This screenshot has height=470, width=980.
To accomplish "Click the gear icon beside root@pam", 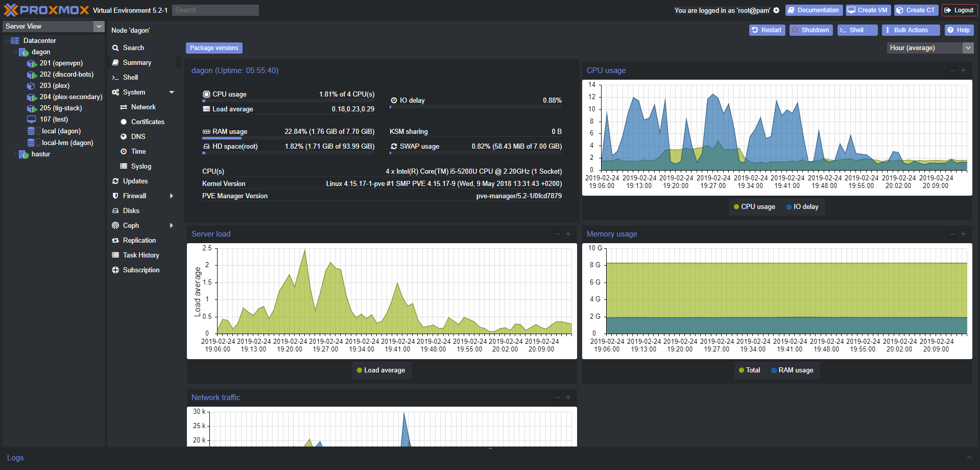I will [x=776, y=10].
